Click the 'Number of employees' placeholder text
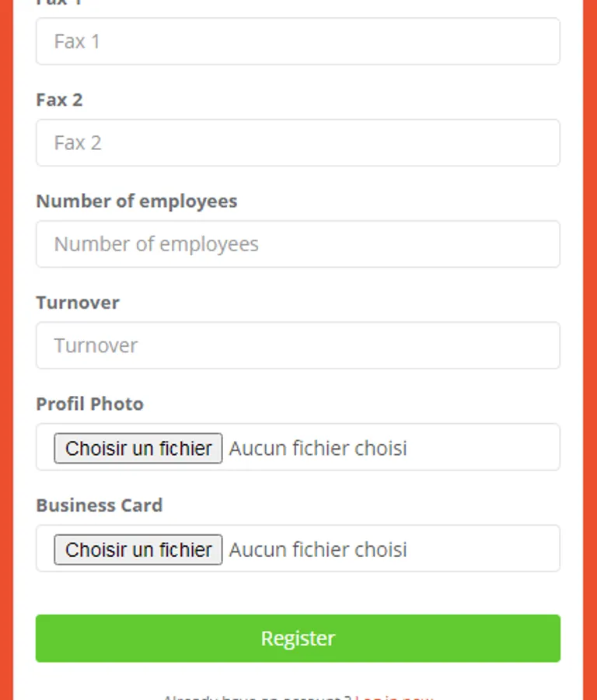597x700 pixels. 156,244
